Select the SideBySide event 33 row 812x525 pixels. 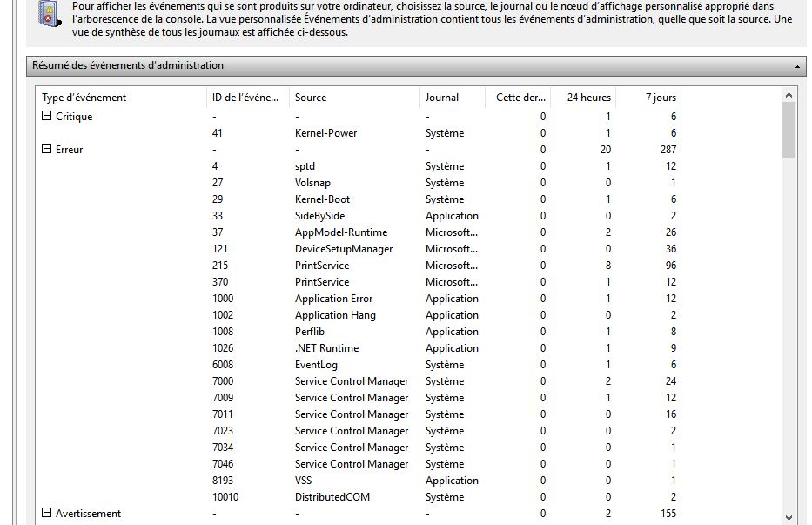pos(359,216)
